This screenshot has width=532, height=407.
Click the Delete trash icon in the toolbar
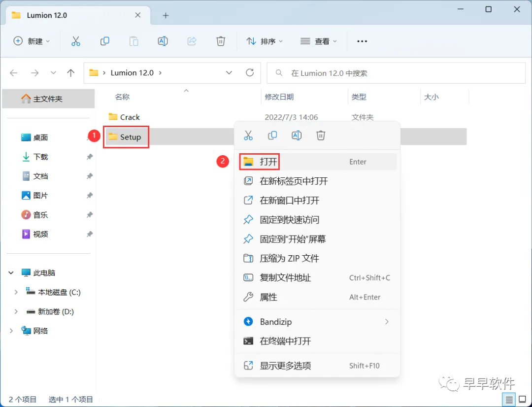221,41
